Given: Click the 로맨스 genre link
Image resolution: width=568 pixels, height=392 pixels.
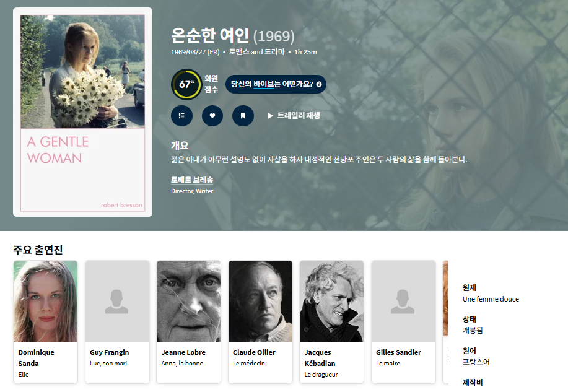Looking at the screenshot, I should coord(239,52).
